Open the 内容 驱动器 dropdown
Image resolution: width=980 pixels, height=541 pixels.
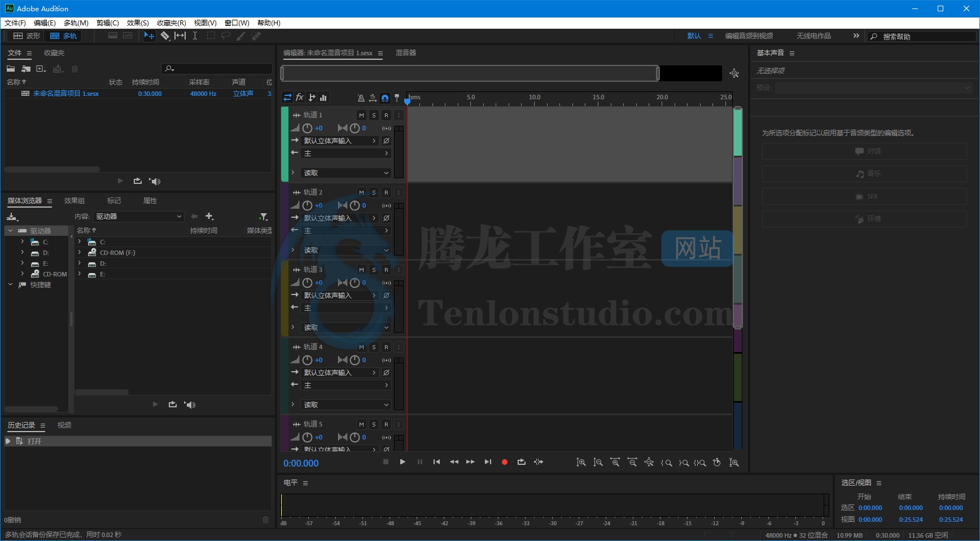(139, 217)
